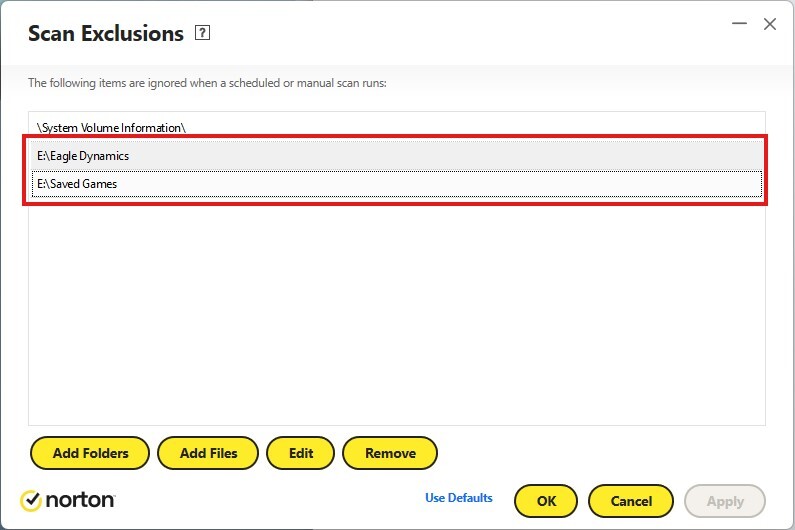
Task: Close the Scan Exclusions window
Action: (x=770, y=24)
